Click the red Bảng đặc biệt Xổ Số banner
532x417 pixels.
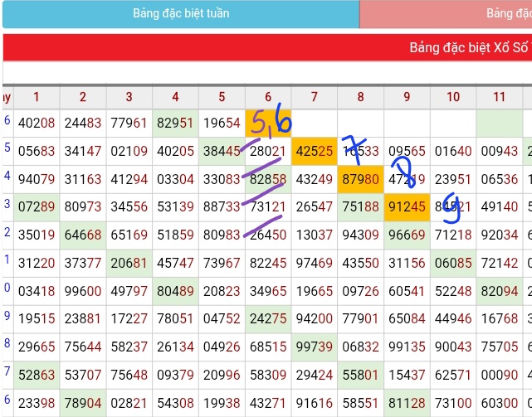point(267,47)
